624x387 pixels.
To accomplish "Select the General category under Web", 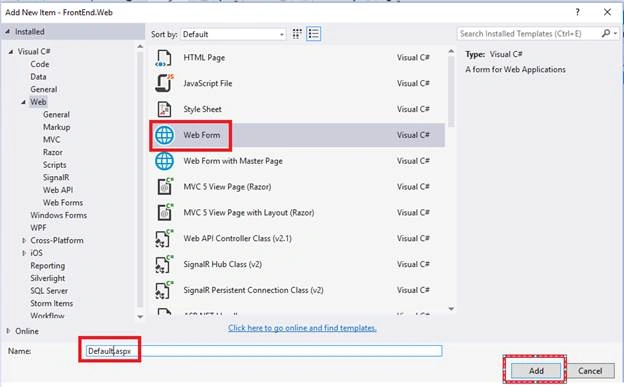I will pyautogui.click(x=56, y=115).
